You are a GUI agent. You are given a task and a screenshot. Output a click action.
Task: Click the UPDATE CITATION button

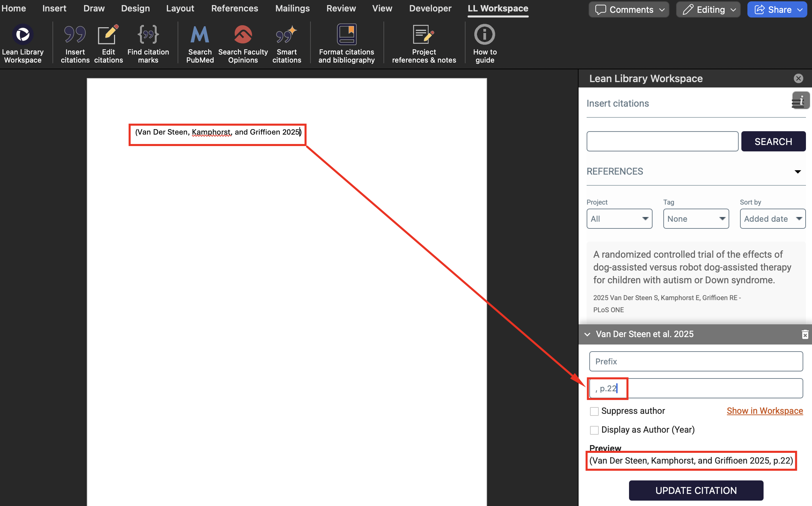point(696,491)
